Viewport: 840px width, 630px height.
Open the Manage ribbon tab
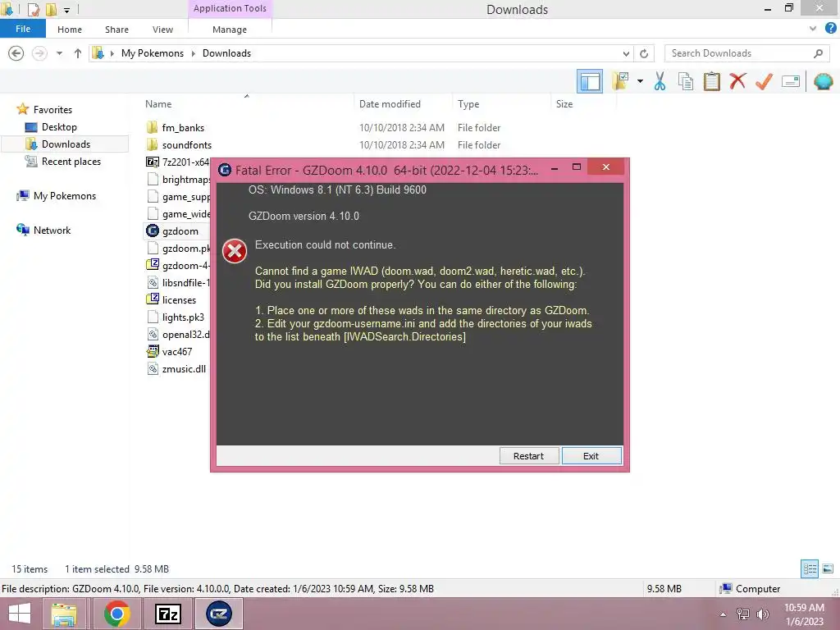[x=230, y=30]
